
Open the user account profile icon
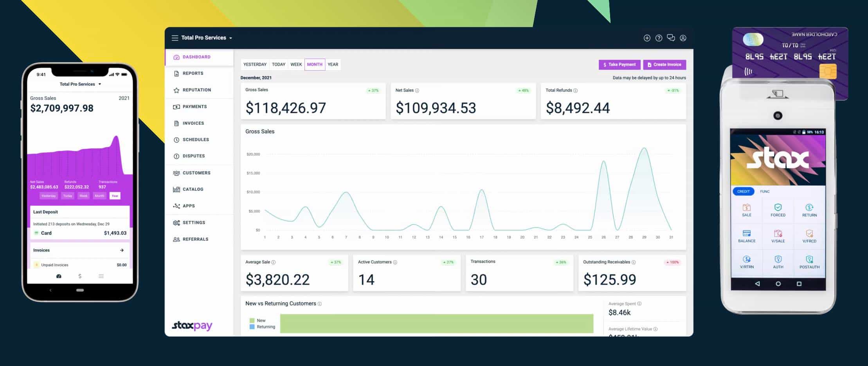point(683,38)
